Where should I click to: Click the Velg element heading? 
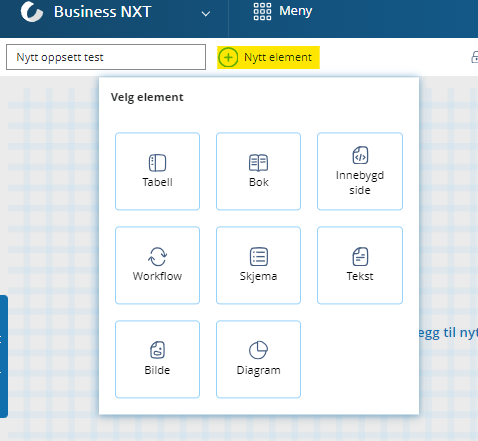point(147,97)
